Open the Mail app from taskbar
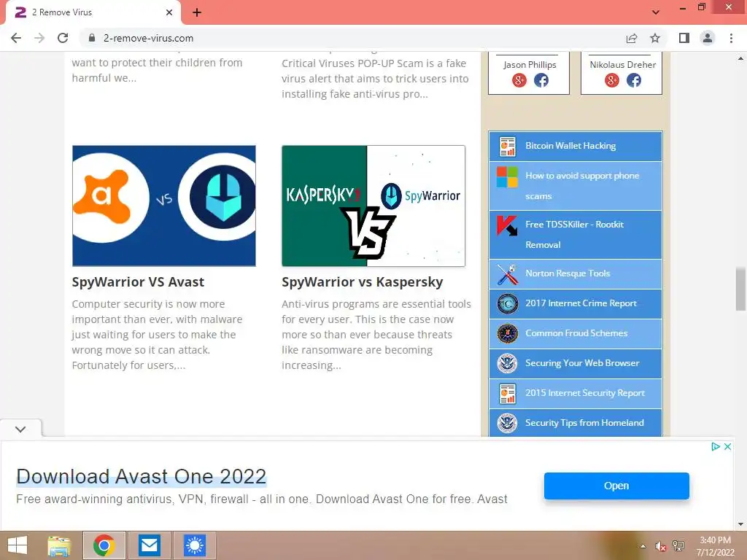 click(150, 545)
